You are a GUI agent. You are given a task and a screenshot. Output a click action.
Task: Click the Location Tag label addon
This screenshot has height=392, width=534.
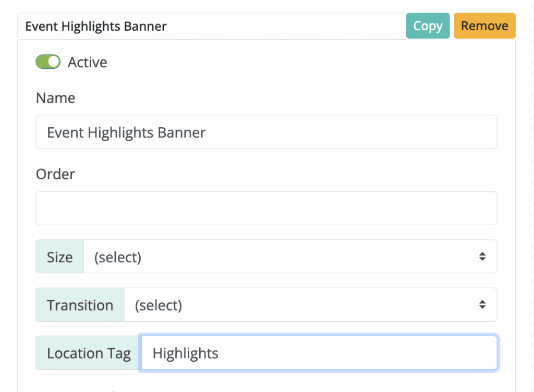point(89,353)
